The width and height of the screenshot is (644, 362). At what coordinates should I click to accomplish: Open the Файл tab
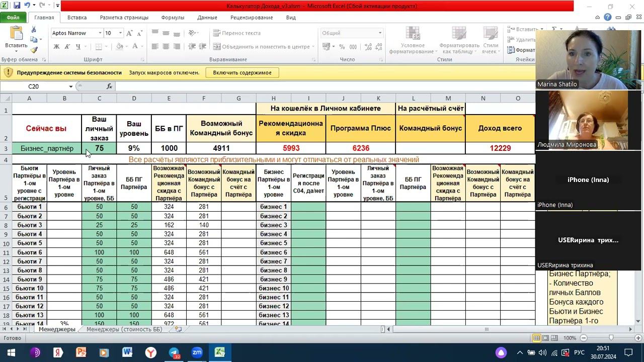click(x=13, y=18)
